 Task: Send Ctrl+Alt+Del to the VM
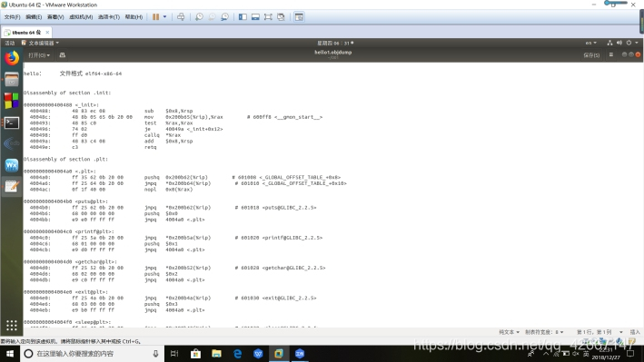click(x=181, y=17)
